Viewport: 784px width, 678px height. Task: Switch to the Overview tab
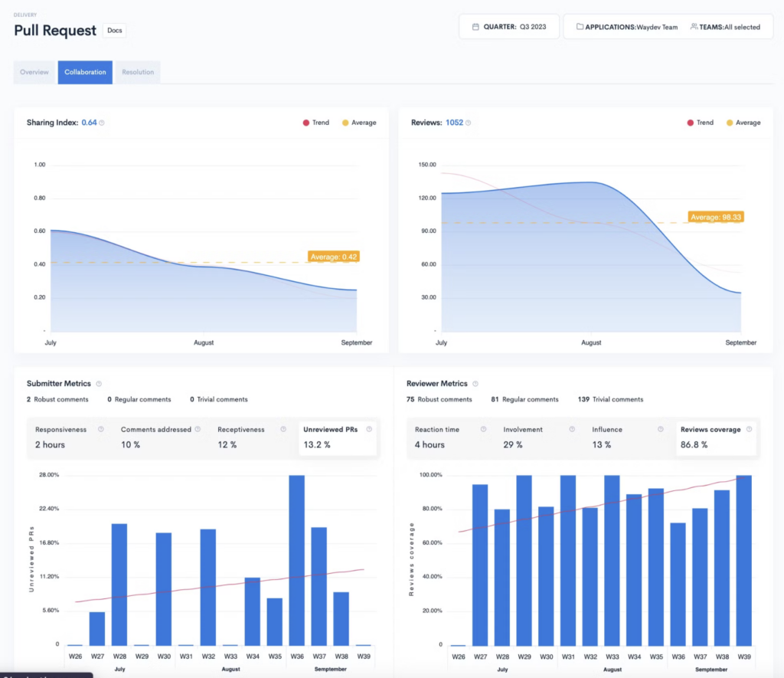point(34,72)
